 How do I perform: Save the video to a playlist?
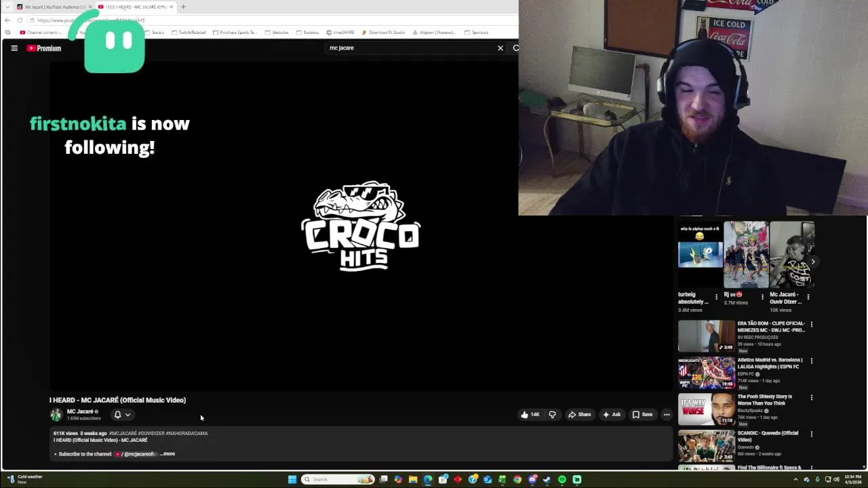click(x=642, y=415)
